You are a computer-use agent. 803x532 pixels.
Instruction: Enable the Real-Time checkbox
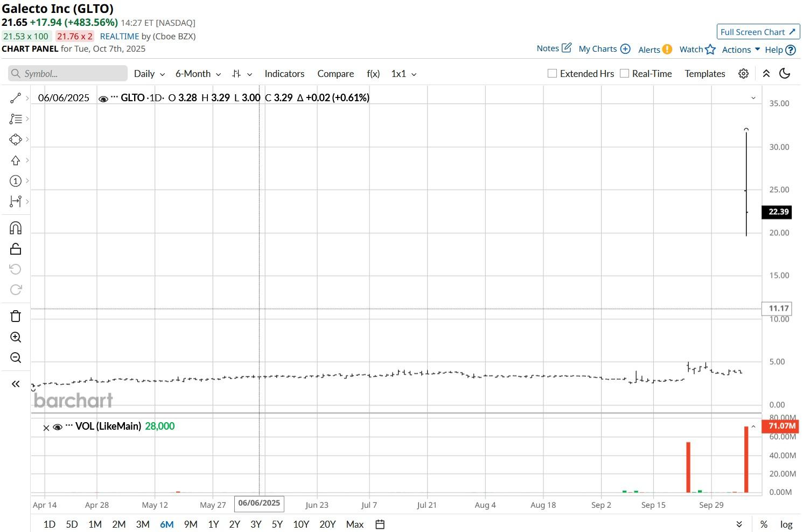point(624,74)
